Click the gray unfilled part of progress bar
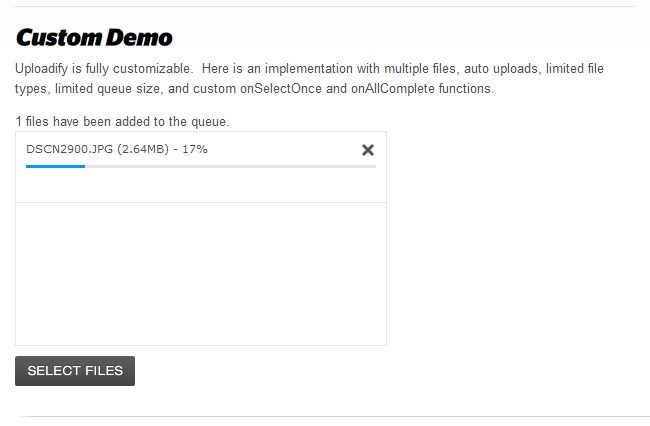This screenshot has height=426, width=650. coord(230,166)
